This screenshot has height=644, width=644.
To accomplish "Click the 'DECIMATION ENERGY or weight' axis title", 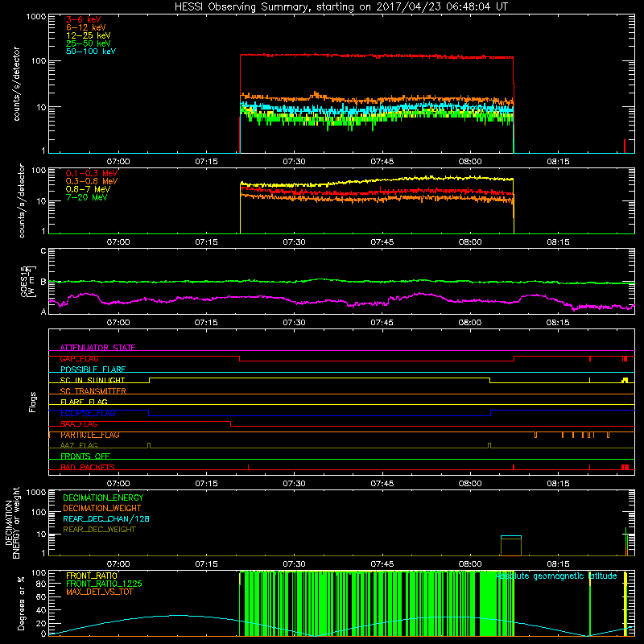I will [x=12, y=522].
